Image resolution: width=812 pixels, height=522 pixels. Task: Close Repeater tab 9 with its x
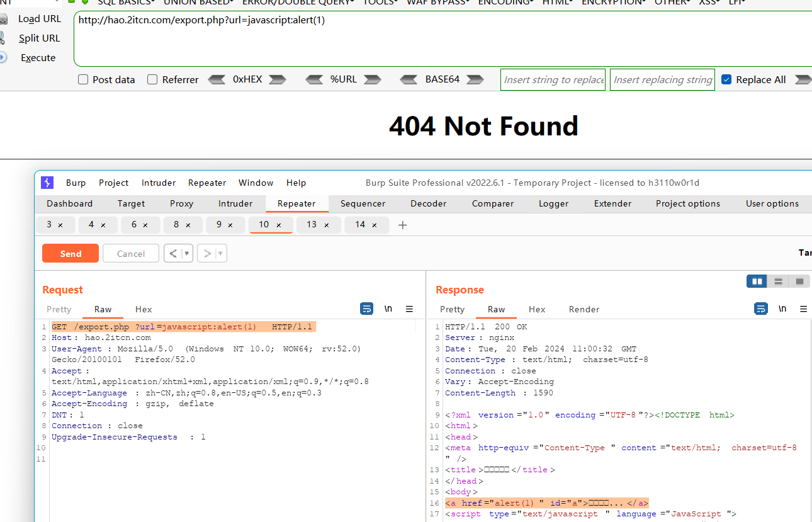(x=230, y=225)
